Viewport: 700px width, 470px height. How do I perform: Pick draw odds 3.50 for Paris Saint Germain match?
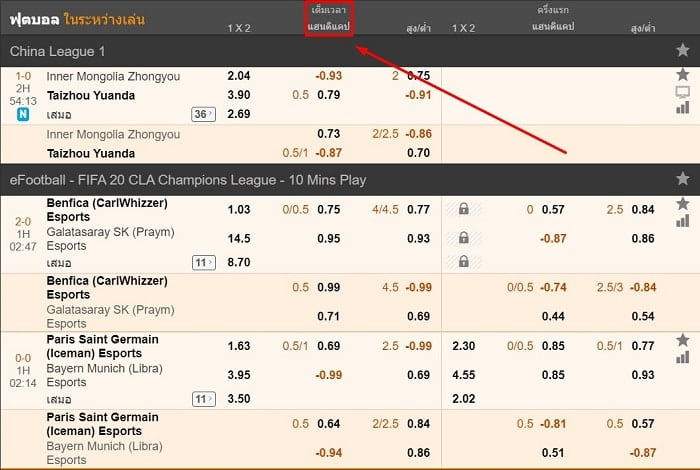coord(239,399)
